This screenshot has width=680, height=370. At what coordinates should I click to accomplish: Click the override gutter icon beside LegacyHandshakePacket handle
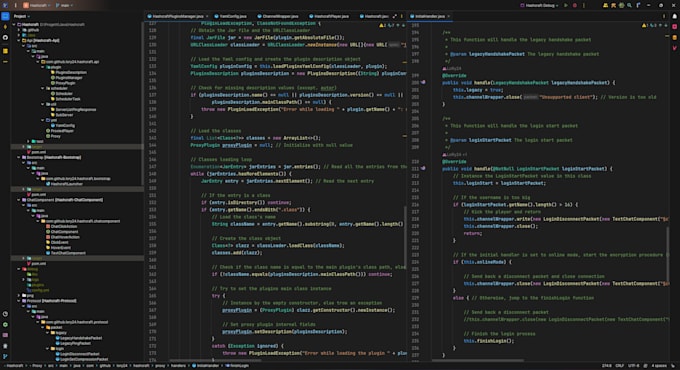point(424,82)
